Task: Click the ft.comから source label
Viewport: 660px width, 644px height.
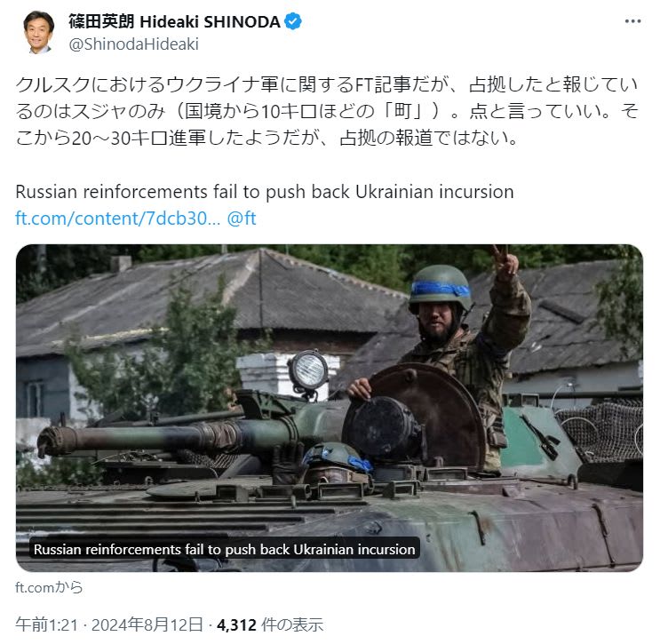Action: [49, 587]
